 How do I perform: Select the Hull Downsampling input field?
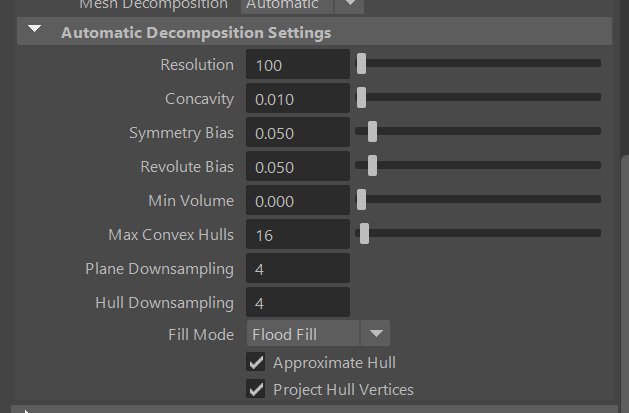(x=297, y=303)
